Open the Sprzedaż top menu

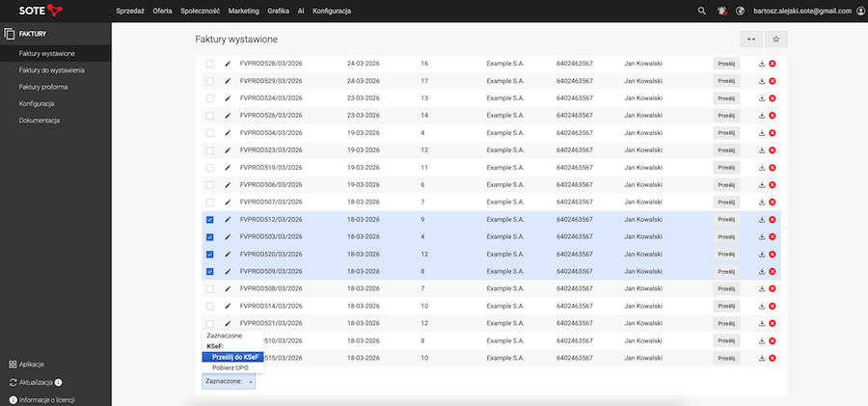pos(130,11)
